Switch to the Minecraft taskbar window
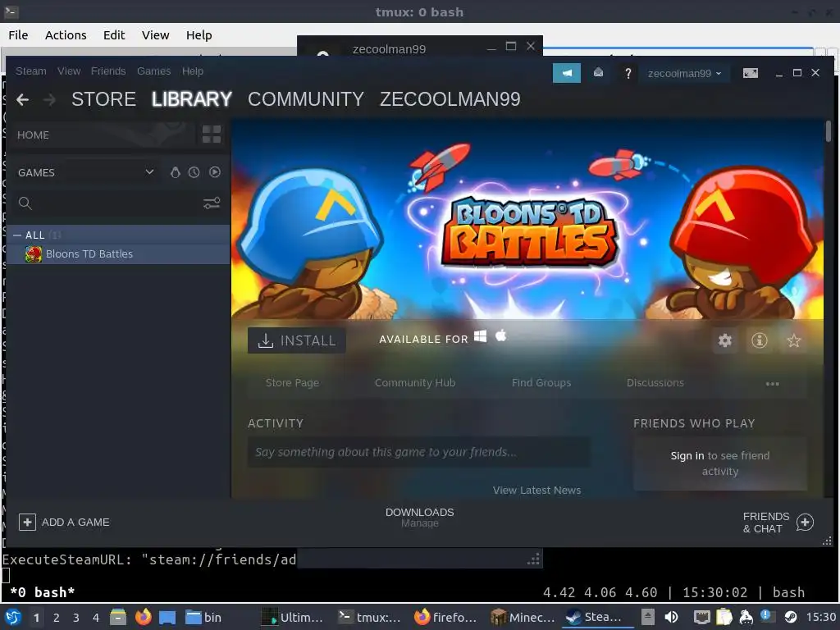Screen dimensions: 840x630 (523, 617)
